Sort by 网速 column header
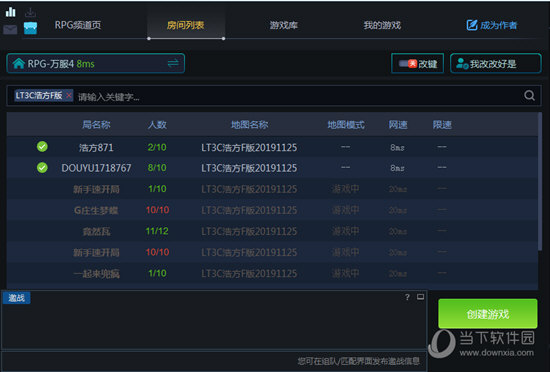The width and height of the screenshot is (550, 372). [x=398, y=124]
